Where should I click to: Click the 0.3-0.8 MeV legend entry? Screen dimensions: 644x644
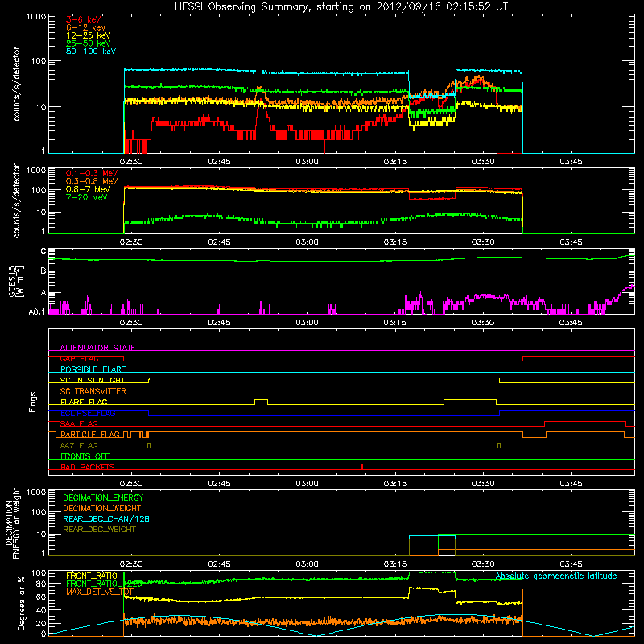[x=92, y=181]
